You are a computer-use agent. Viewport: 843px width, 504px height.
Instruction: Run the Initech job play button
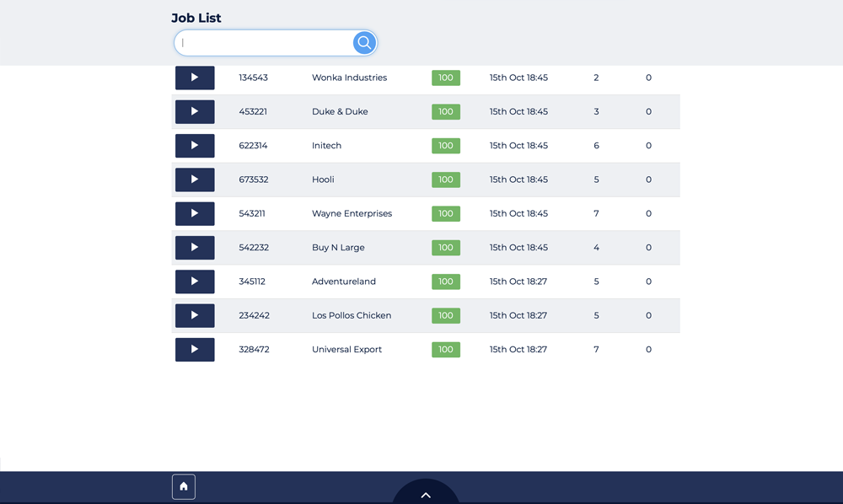[x=195, y=146]
